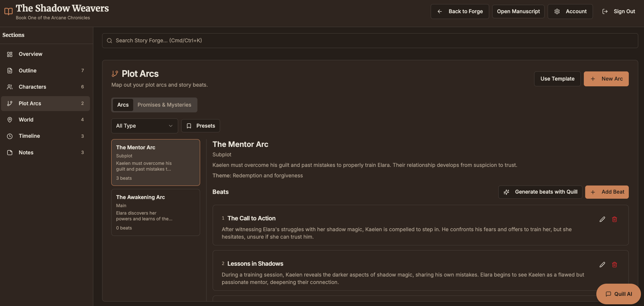Click the Back to Forge button
The width and height of the screenshot is (644, 306).
coord(460,12)
